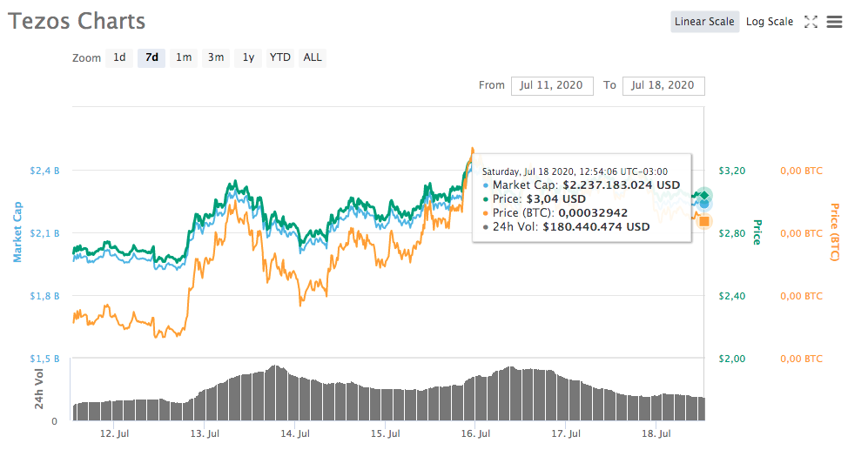868x450 pixels.
Task: Click the 16. Jul date label
Action: coord(475,433)
